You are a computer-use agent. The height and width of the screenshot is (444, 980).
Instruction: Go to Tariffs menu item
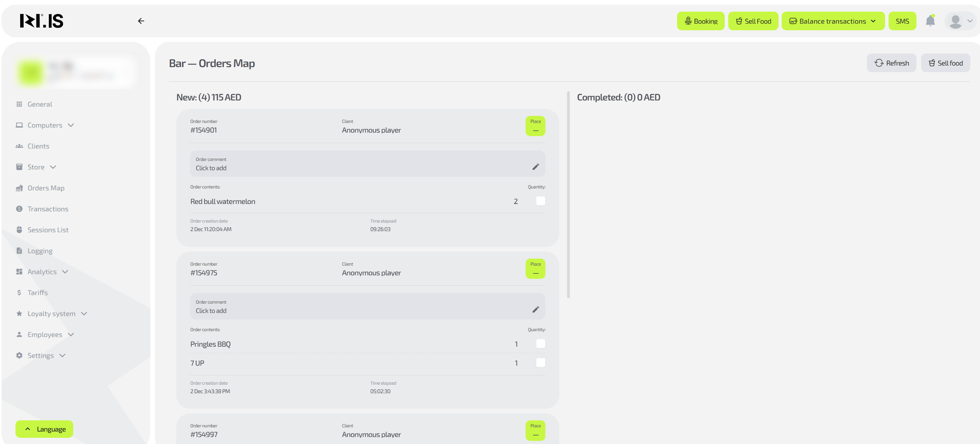38,293
